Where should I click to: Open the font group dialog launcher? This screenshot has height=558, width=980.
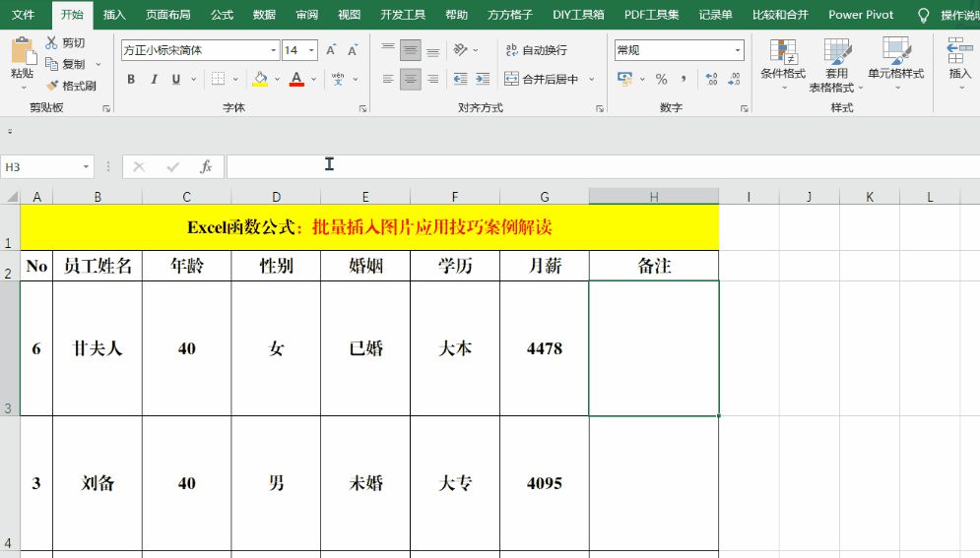pyautogui.click(x=362, y=108)
